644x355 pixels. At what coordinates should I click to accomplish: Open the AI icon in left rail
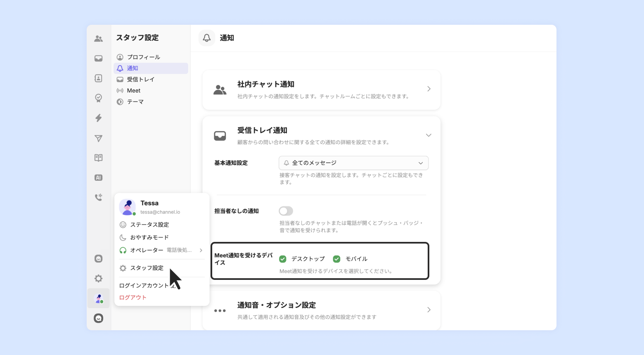click(98, 177)
